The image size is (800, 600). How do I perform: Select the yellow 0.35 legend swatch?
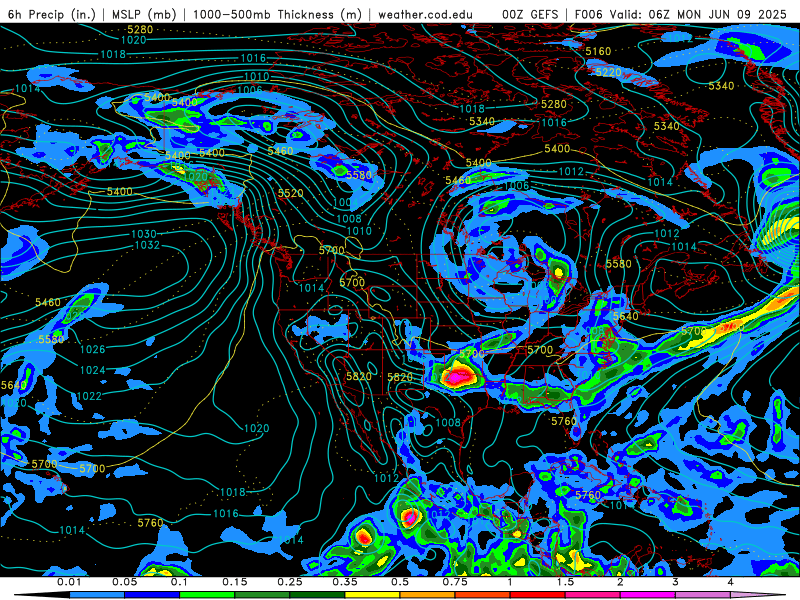[372, 595]
